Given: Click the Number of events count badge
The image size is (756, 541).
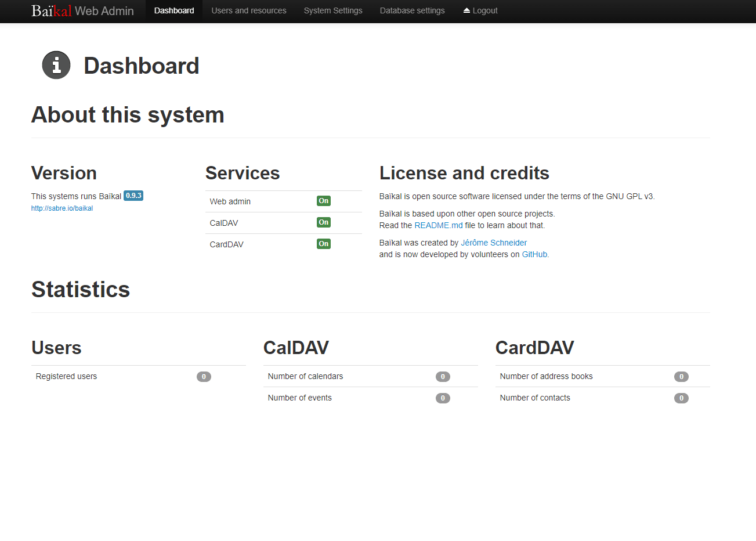Looking at the screenshot, I should 443,398.
